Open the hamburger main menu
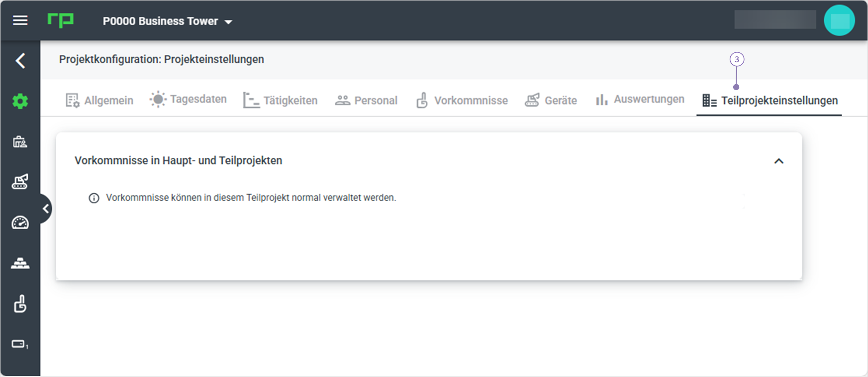Screen dimensions: 868x377 (20, 20)
